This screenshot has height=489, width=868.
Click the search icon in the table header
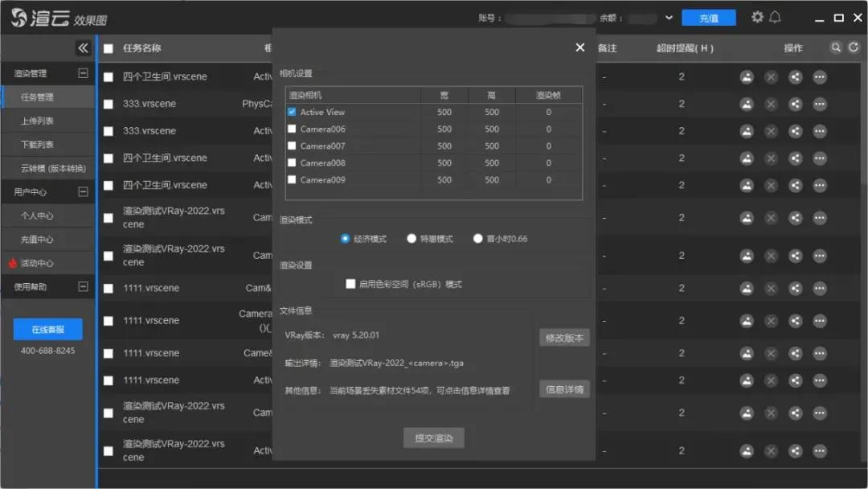point(837,48)
